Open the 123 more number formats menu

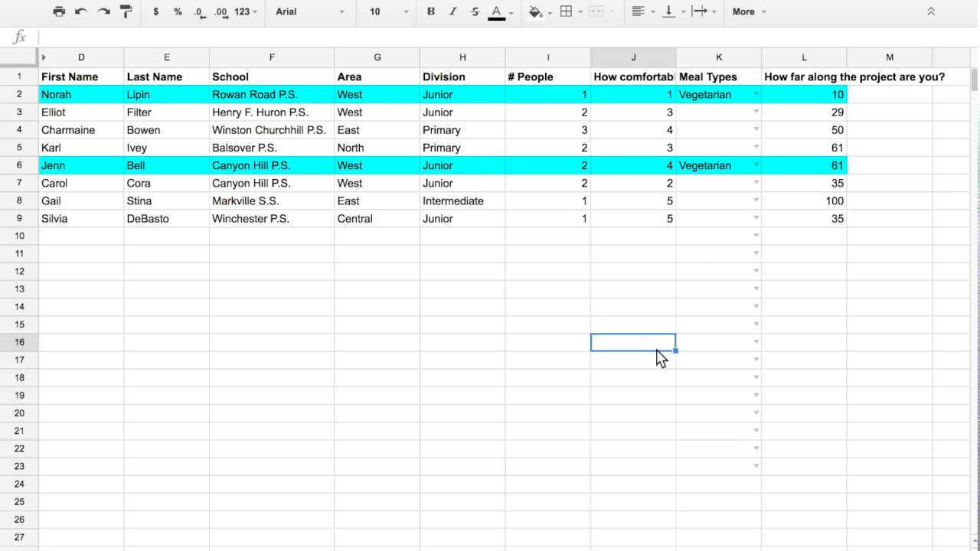246,11
